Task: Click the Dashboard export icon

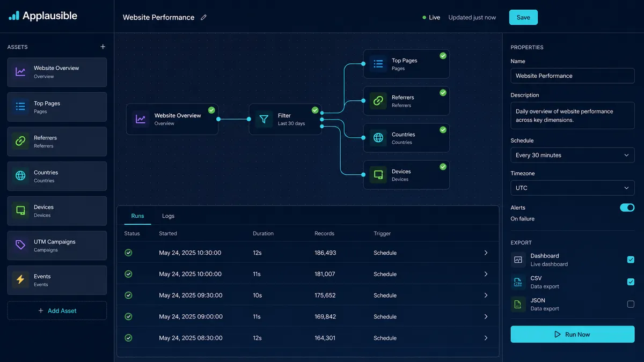Action: coord(518,260)
